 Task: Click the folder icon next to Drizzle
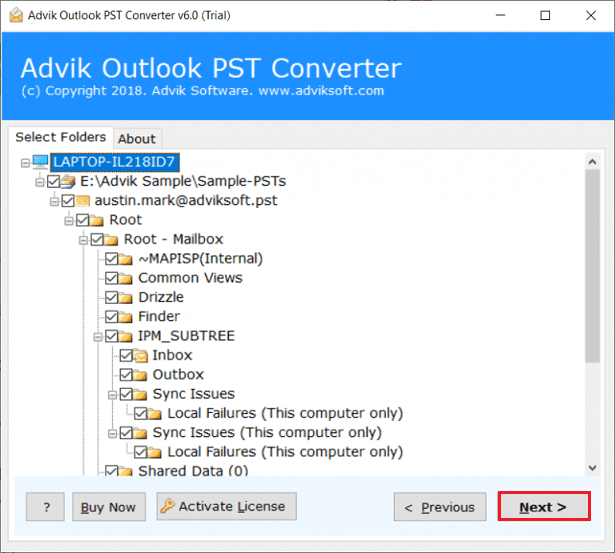[x=126, y=297]
